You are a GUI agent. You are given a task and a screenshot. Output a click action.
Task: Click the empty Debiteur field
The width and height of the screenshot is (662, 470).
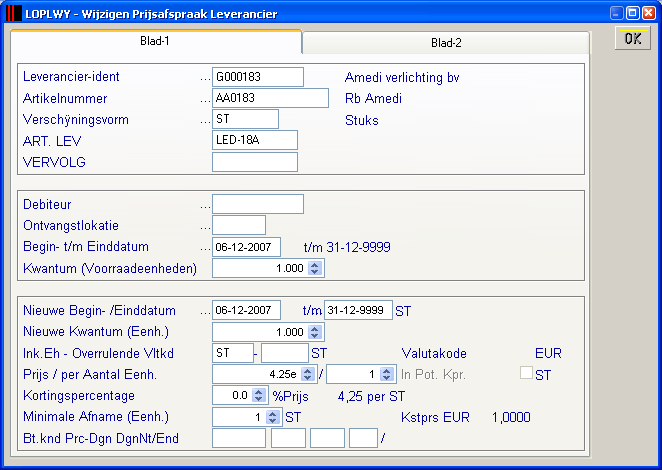point(258,204)
